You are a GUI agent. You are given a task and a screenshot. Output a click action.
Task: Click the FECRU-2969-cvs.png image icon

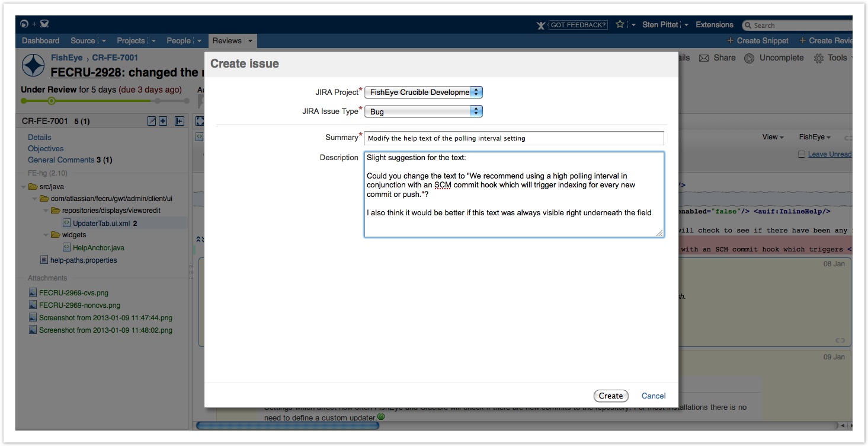[x=33, y=293]
